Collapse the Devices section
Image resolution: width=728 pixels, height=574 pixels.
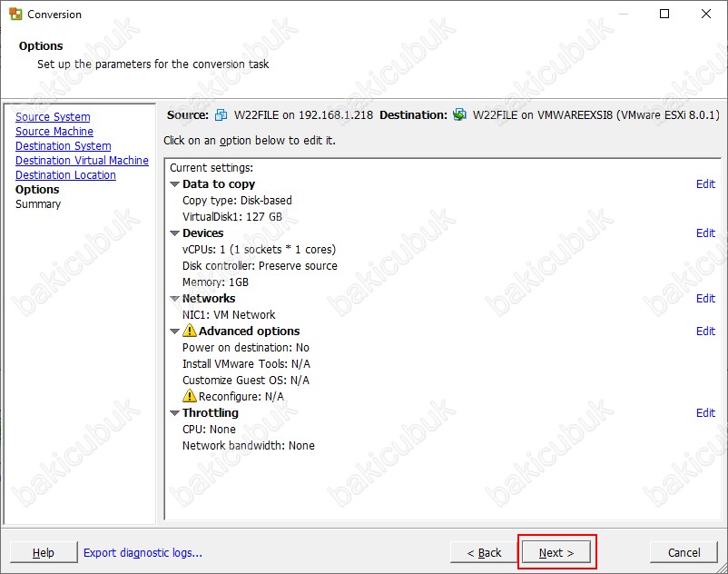pyautogui.click(x=174, y=233)
